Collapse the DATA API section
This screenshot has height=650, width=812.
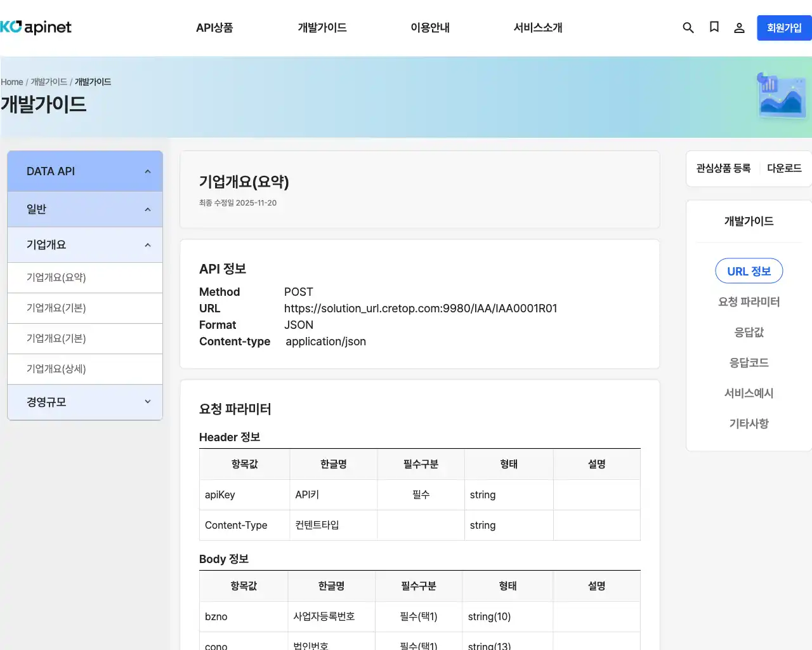click(84, 171)
